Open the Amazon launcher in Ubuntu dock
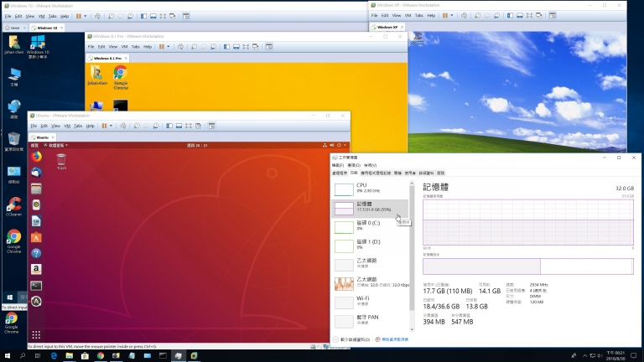Screen dimensions: 644x362 click(x=36, y=269)
